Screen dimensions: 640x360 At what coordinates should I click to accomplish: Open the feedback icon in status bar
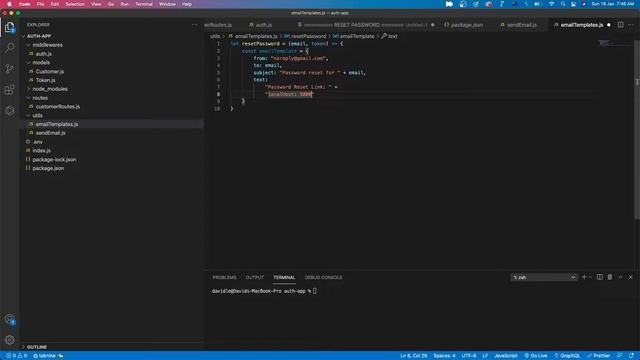pos(620,356)
